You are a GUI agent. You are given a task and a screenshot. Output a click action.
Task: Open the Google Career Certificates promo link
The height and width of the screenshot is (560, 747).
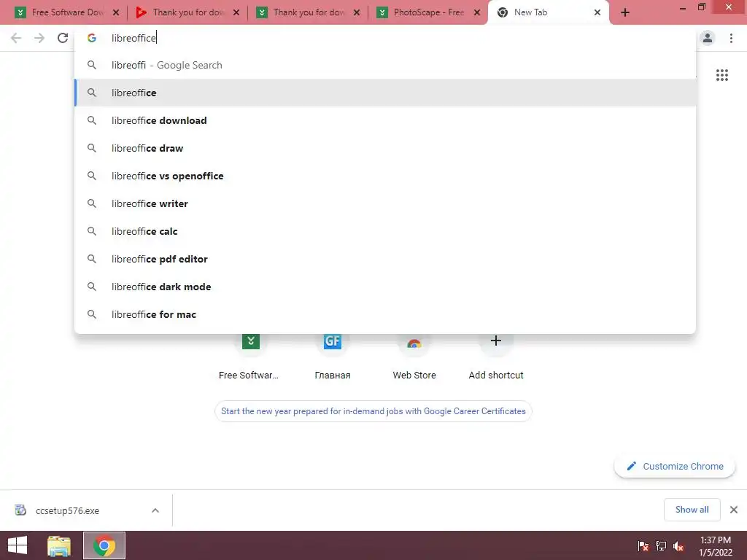tap(373, 411)
